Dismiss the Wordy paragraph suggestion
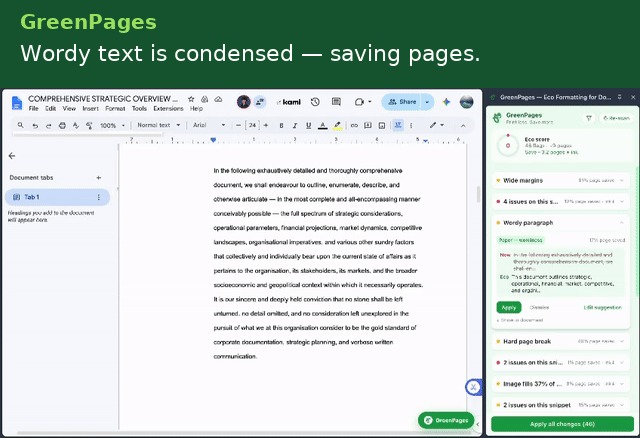 click(x=539, y=307)
